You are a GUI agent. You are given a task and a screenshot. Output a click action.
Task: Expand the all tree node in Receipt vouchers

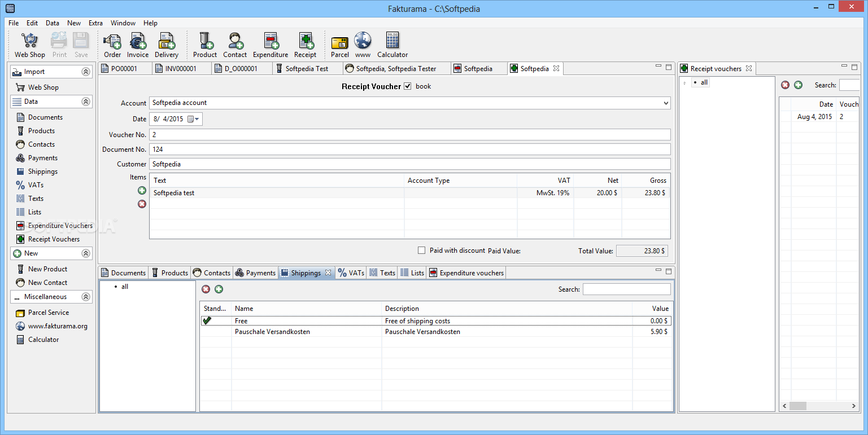(x=685, y=83)
